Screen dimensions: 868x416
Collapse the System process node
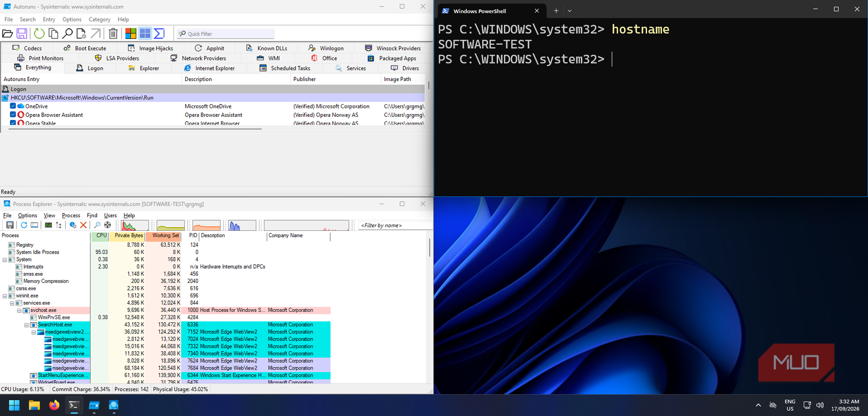pyautogui.click(x=5, y=260)
